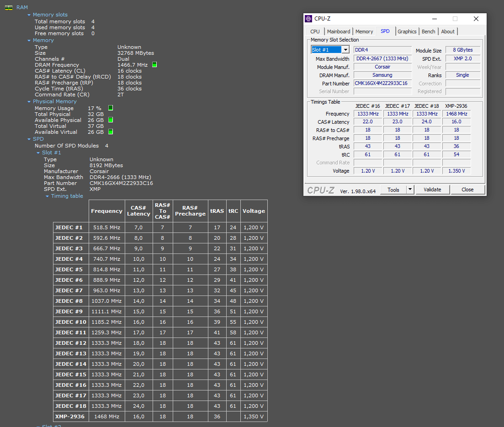This screenshot has height=427, width=504.
Task: Switch to the CPU tab in CPU-Z
Action: coord(315,32)
